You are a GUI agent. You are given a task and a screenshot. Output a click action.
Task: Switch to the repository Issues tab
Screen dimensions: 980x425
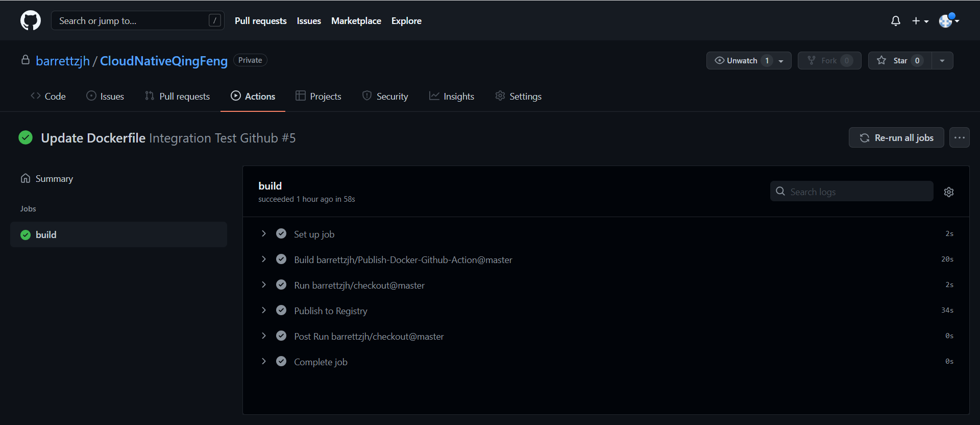(105, 96)
